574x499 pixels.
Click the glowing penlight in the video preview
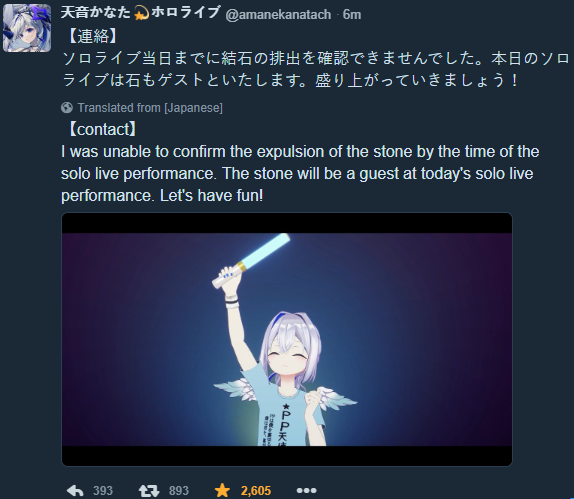(251, 260)
